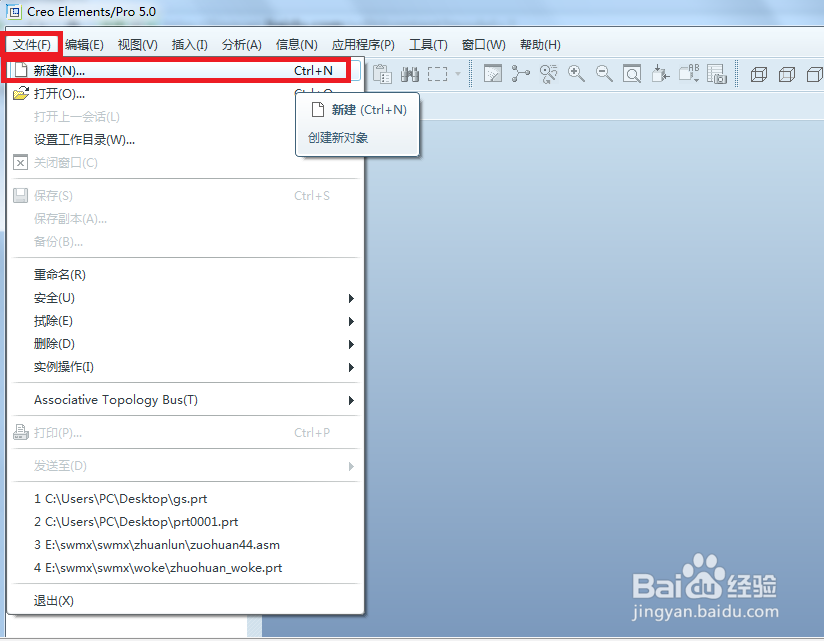Screen dimensions: 824x641
Task: Open the Saved View List icon
Action: 689,74
